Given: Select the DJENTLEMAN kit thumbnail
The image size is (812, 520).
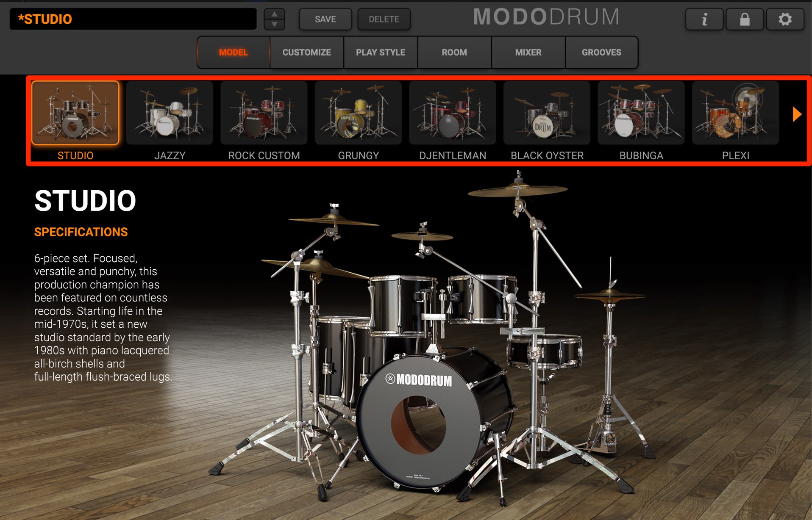Looking at the screenshot, I should 453,113.
